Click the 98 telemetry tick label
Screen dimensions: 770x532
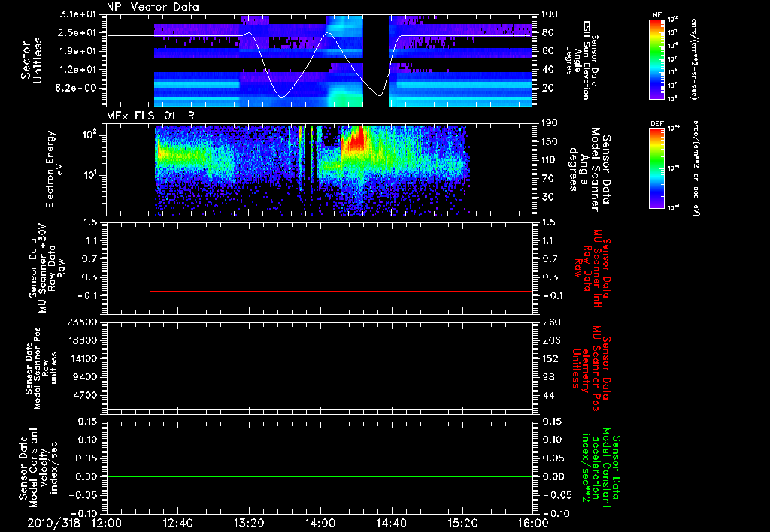tap(547, 377)
